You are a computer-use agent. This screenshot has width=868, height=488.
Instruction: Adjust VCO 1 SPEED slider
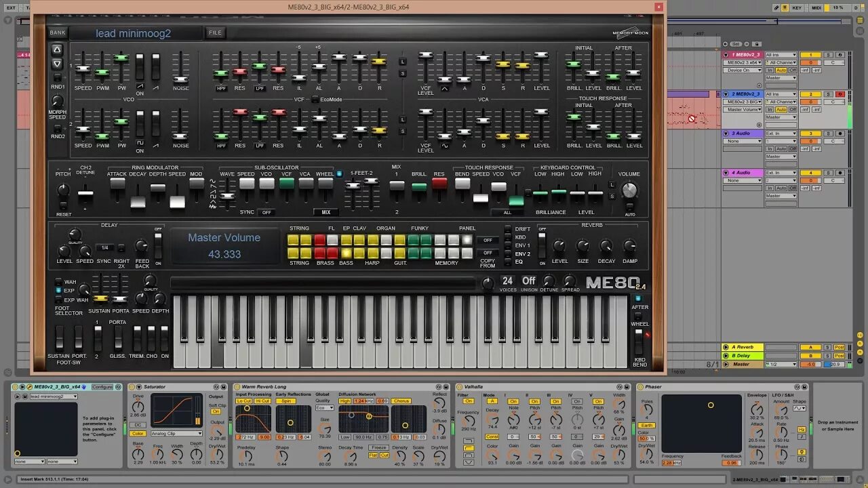(x=83, y=69)
